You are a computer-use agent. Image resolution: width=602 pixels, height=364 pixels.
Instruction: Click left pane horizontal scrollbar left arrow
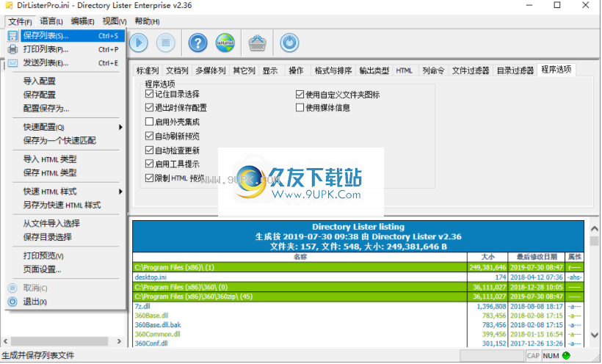5,341
